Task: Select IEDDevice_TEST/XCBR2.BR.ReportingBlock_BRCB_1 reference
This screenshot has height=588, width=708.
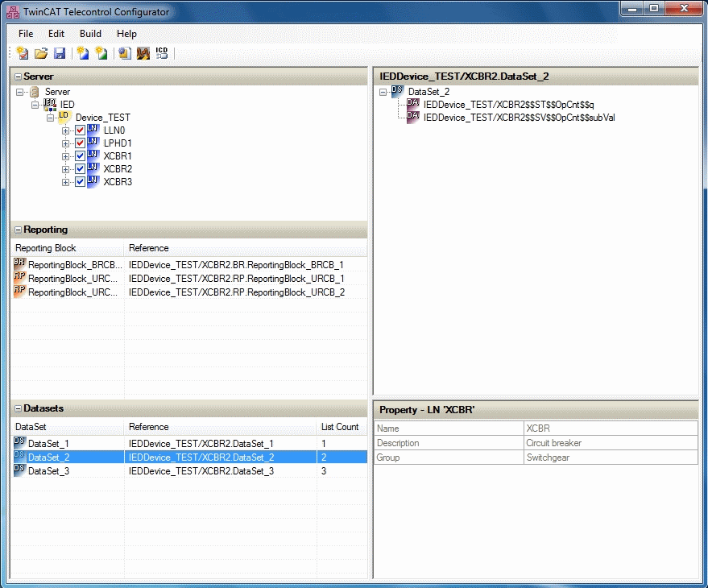Action: pos(236,265)
